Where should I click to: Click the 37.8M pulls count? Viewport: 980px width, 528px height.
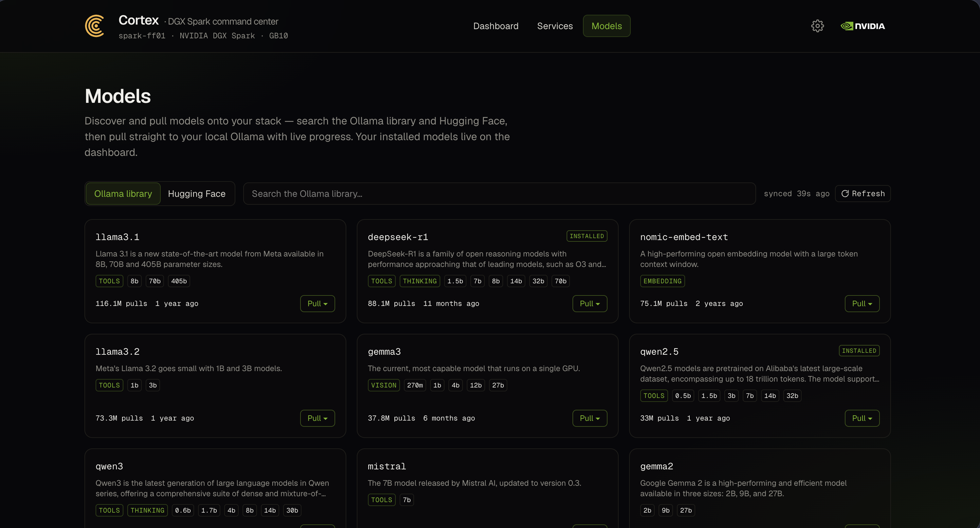pyautogui.click(x=391, y=418)
